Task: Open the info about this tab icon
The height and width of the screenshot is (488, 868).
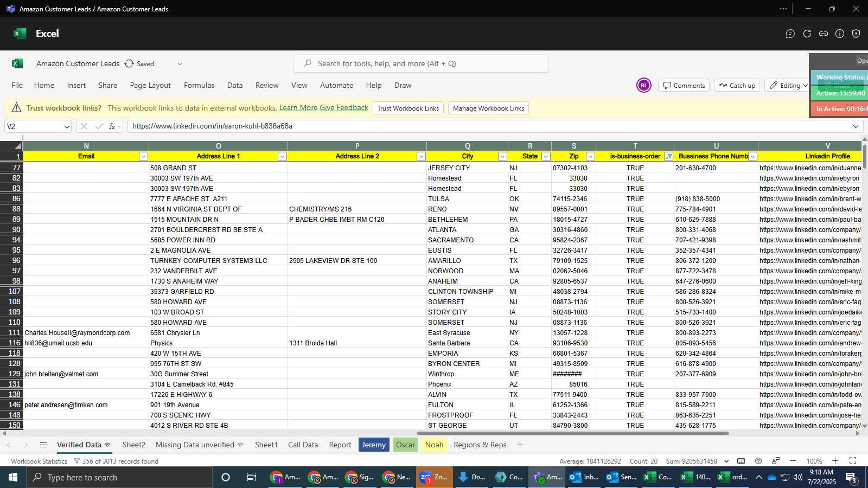Action: [x=840, y=34]
